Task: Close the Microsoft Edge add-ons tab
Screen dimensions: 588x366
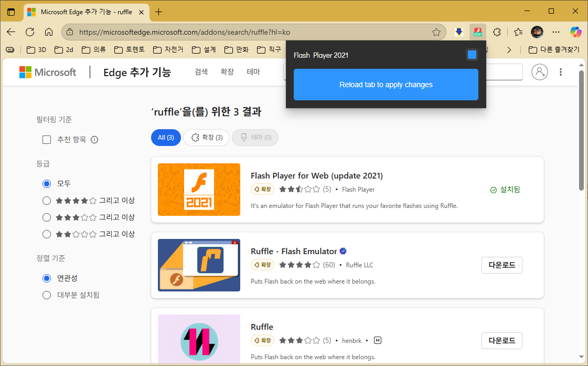Action: (142, 13)
